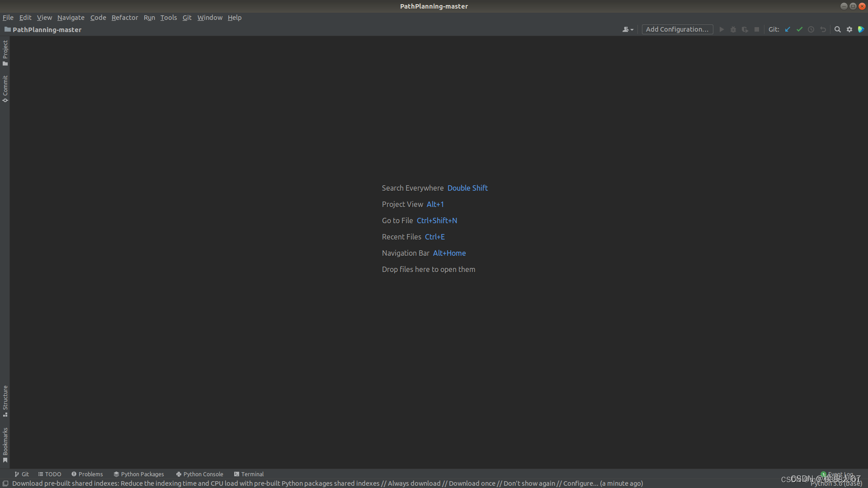868x488 pixels.
Task: Open the Project panel icon
Action: click(x=5, y=53)
